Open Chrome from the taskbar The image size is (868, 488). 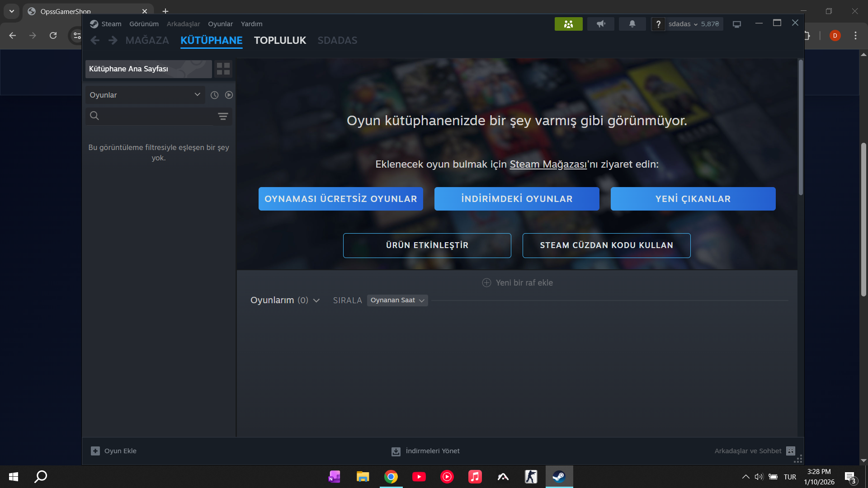coord(391,477)
